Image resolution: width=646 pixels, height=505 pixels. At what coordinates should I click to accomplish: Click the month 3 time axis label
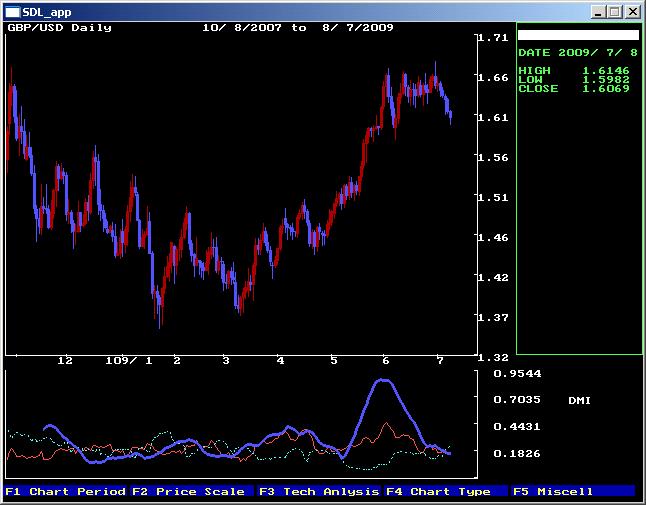[226, 361]
